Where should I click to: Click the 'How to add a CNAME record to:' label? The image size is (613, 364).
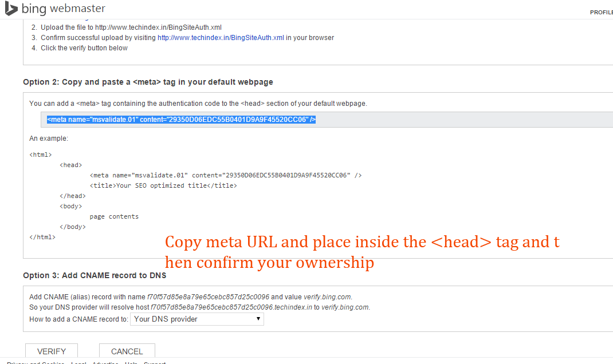pos(78,319)
